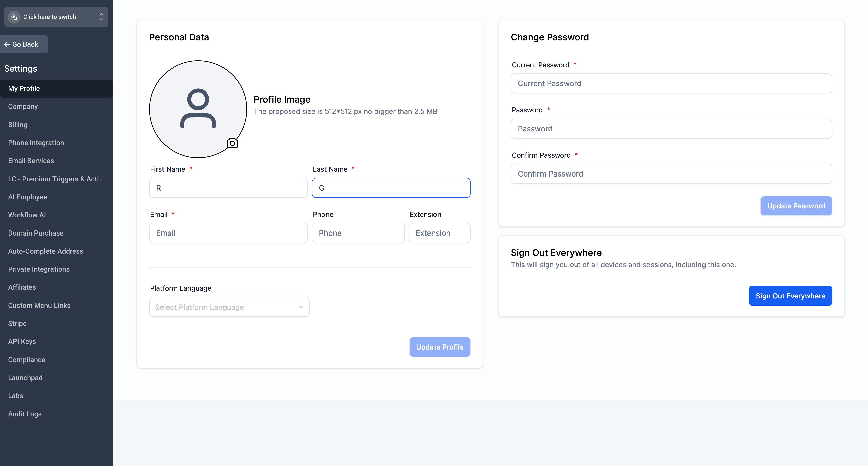This screenshot has width=868, height=466.
Task: Click the First Name text field
Action: [x=228, y=188]
